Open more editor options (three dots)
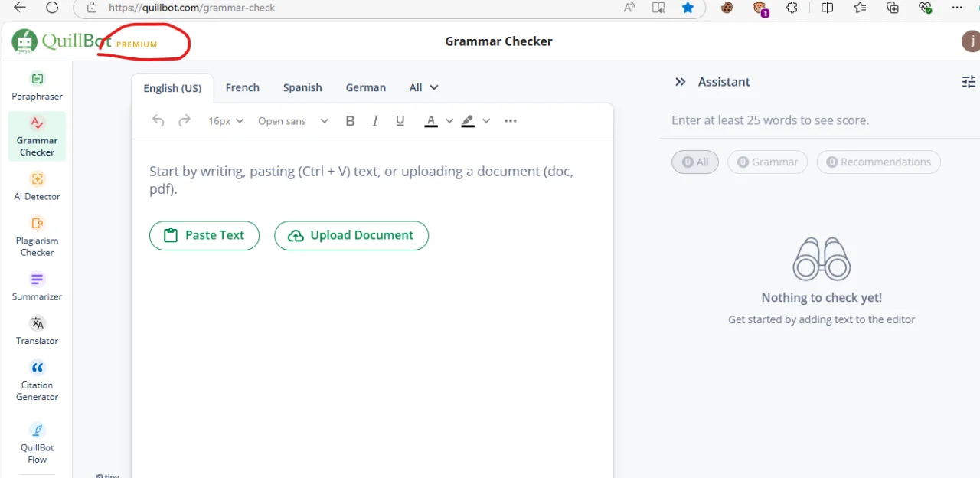The image size is (980, 478). click(511, 121)
